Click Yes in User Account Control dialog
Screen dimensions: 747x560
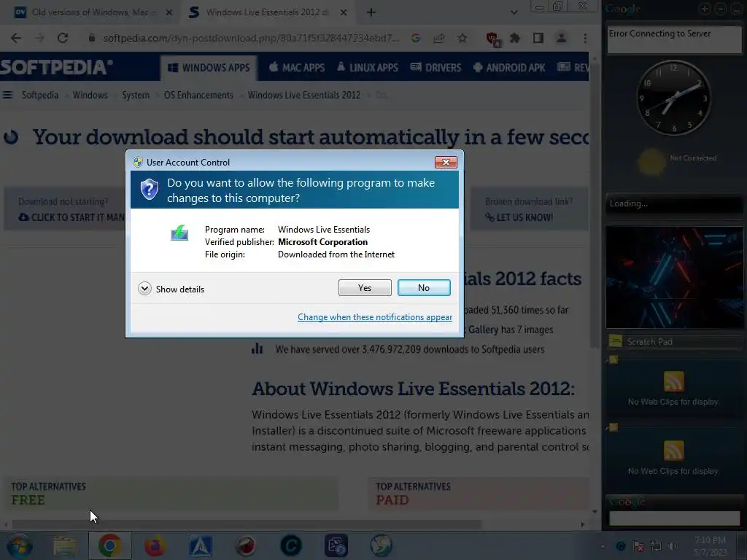coord(365,287)
